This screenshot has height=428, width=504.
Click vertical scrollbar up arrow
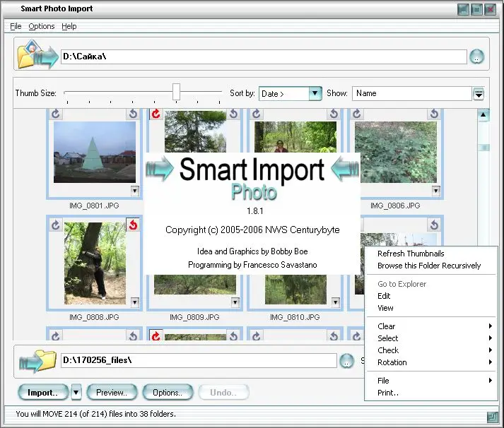pos(483,114)
